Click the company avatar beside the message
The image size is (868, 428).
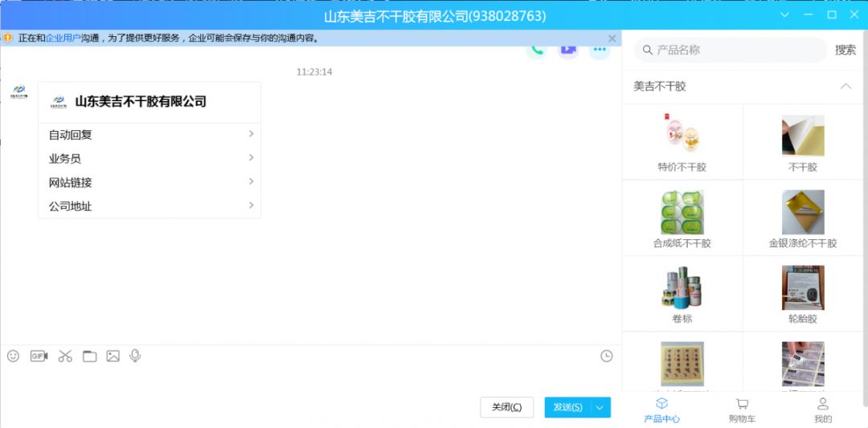point(18,92)
